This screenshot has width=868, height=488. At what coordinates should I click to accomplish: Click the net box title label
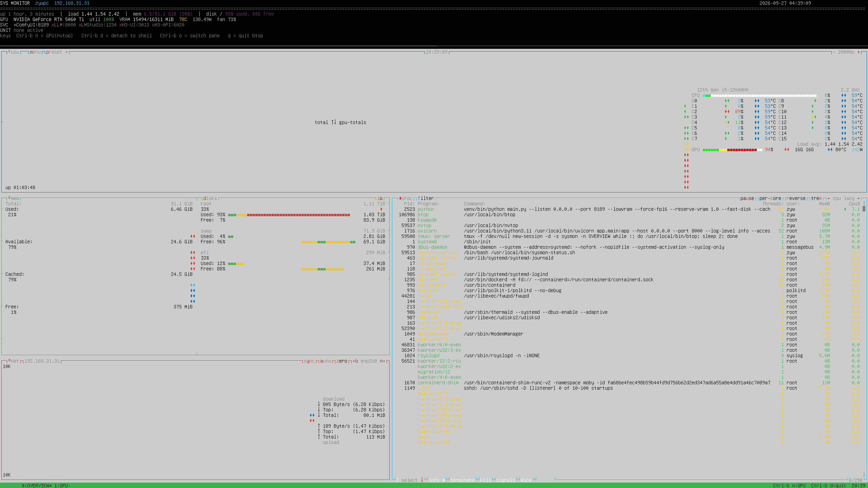[14, 361]
